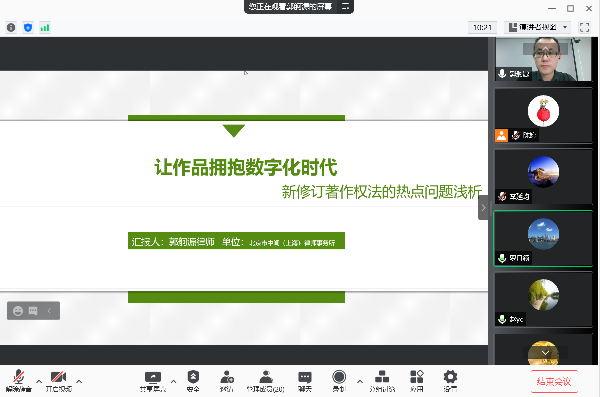600x397 pixels.
Task: Open recording options arrow
Action: [360, 381]
